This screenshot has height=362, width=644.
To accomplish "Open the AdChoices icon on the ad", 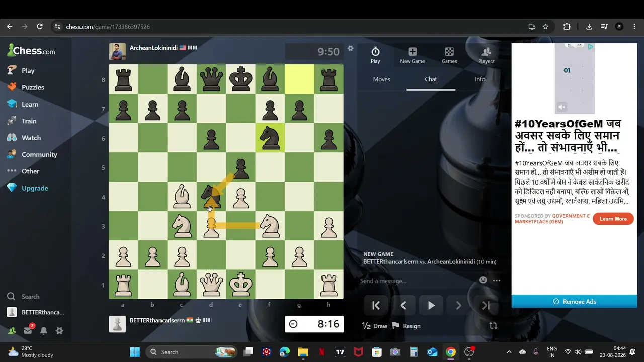I will tap(591, 47).
